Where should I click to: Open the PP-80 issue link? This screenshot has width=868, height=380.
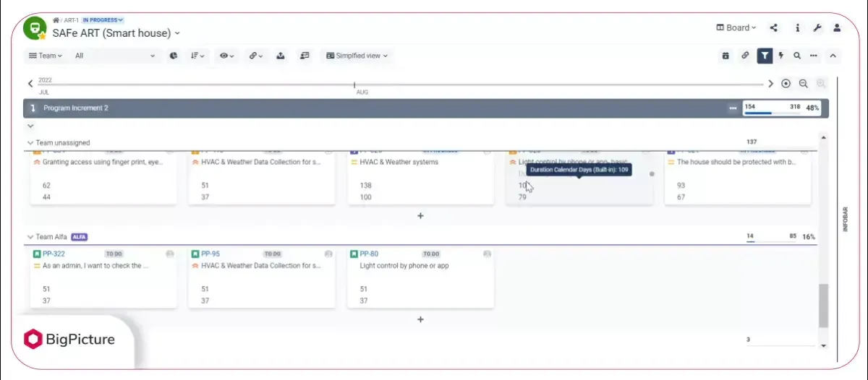pyautogui.click(x=370, y=254)
